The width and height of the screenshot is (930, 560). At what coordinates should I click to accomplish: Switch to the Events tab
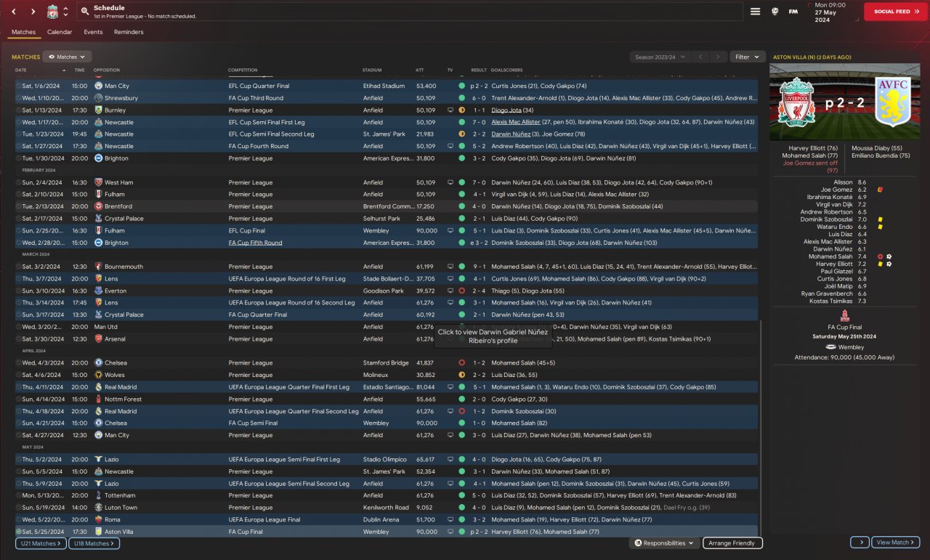click(93, 32)
